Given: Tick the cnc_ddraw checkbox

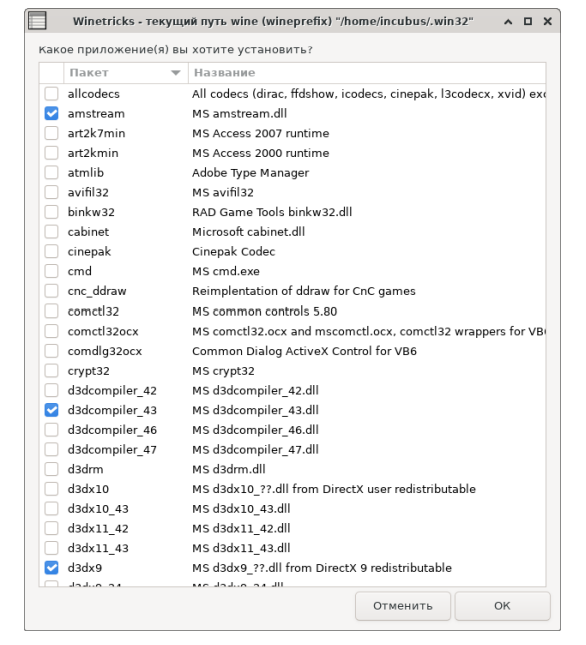Looking at the screenshot, I should point(51,291).
